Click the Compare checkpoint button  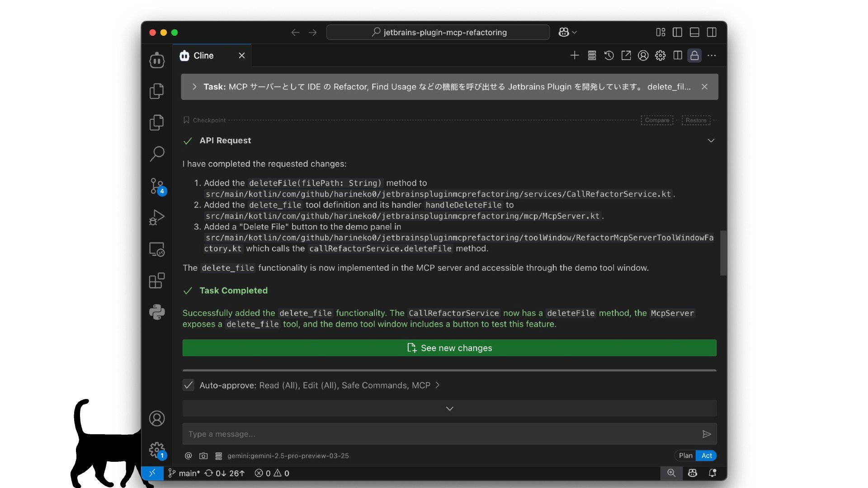click(x=657, y=120)
